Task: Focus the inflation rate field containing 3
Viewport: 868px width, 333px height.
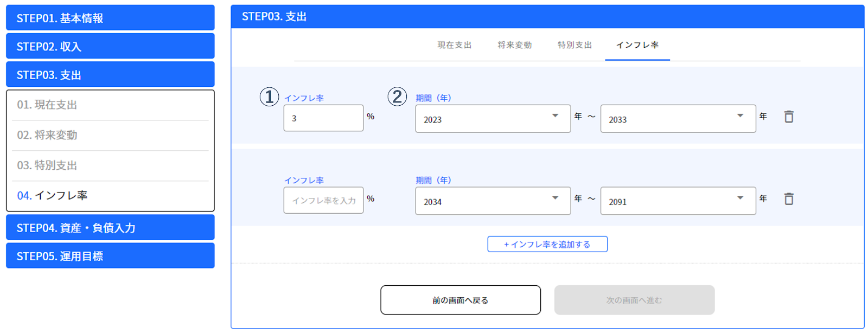Action: point(323,118)
